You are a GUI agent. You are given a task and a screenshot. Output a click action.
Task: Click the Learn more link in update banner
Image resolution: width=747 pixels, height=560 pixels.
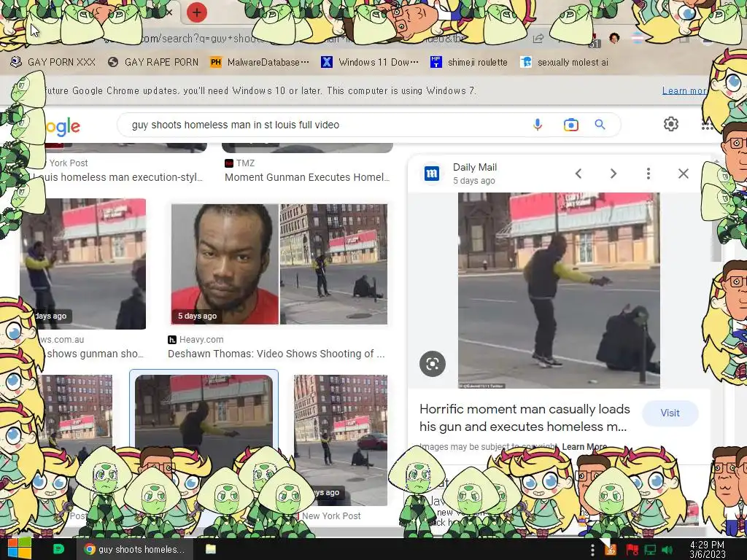click(x=684, y=90)
